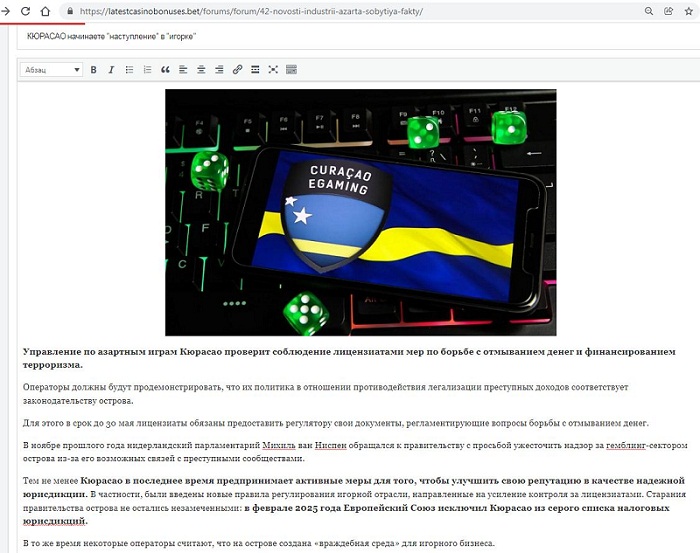
Task: Apply italic formatting in the editor toolbar
Action: [111, 70]
